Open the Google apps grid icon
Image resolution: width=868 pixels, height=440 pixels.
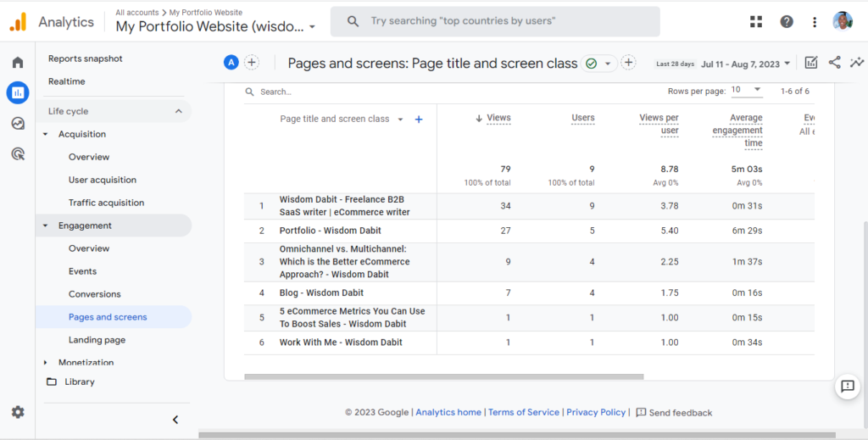coord(756,21)
